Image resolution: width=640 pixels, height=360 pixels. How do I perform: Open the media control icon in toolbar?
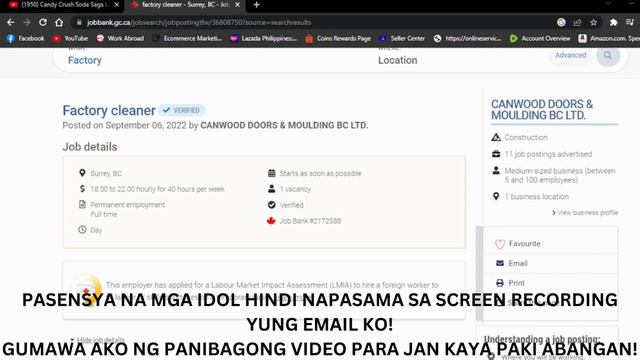630,22
